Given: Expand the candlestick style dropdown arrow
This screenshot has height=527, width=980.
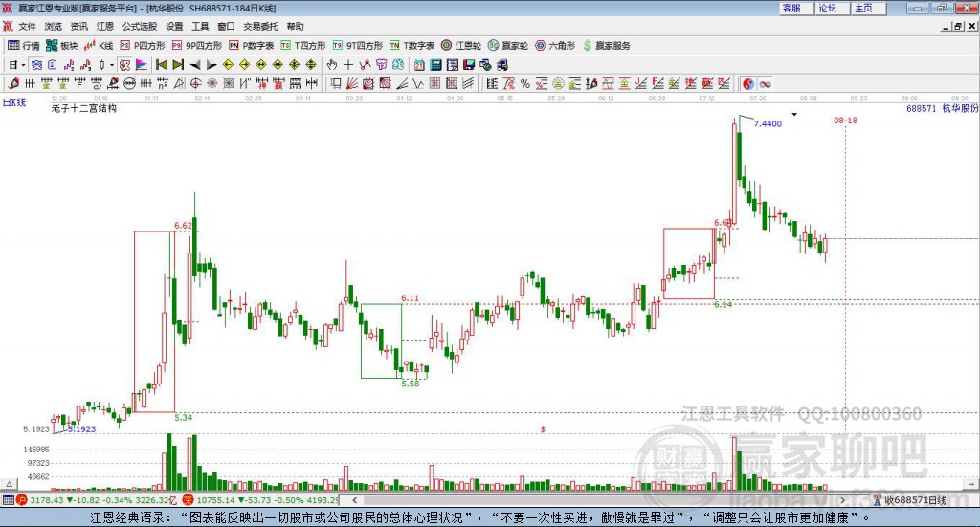Looking at the screenshot, I should click(x=112, y=65).
